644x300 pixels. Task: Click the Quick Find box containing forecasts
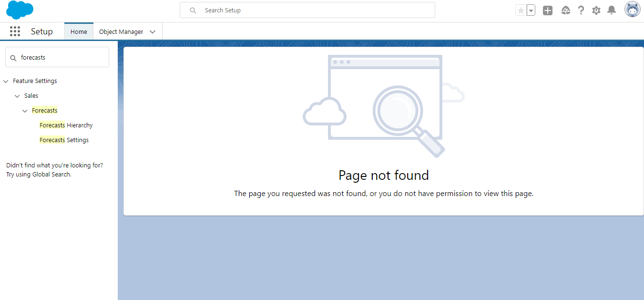[x=57, y=57]
